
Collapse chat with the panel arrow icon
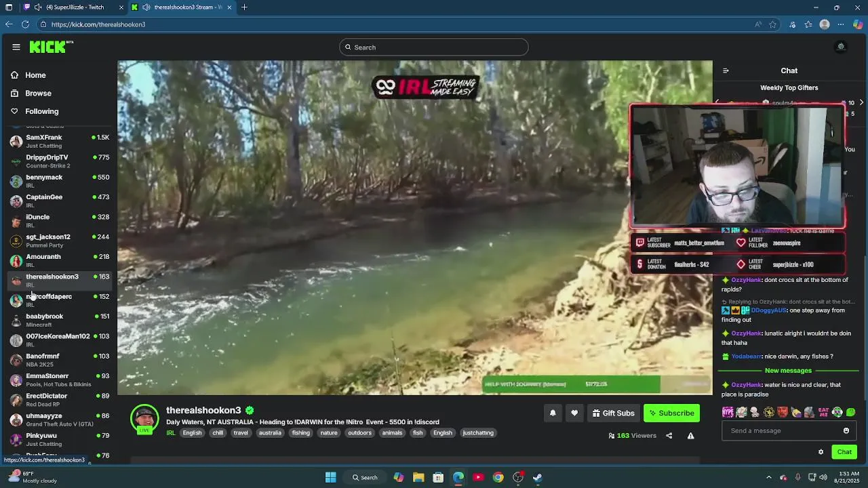[x=726, y=70]
